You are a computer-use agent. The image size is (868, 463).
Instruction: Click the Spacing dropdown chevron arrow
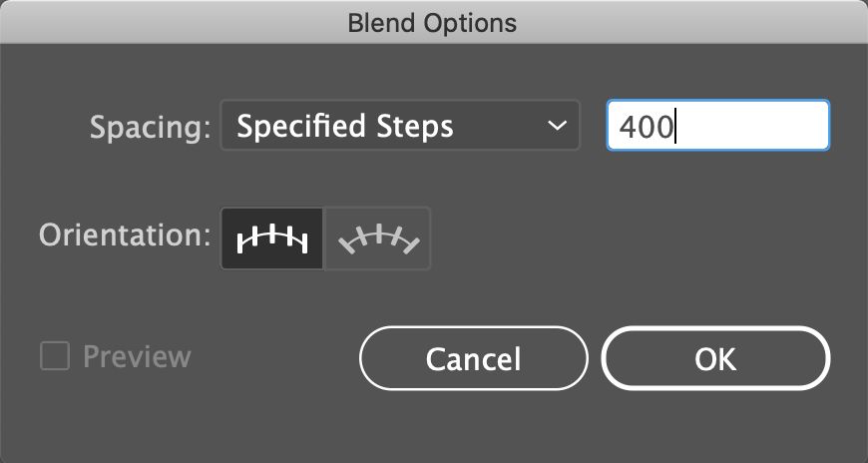(x=556, y=127)
